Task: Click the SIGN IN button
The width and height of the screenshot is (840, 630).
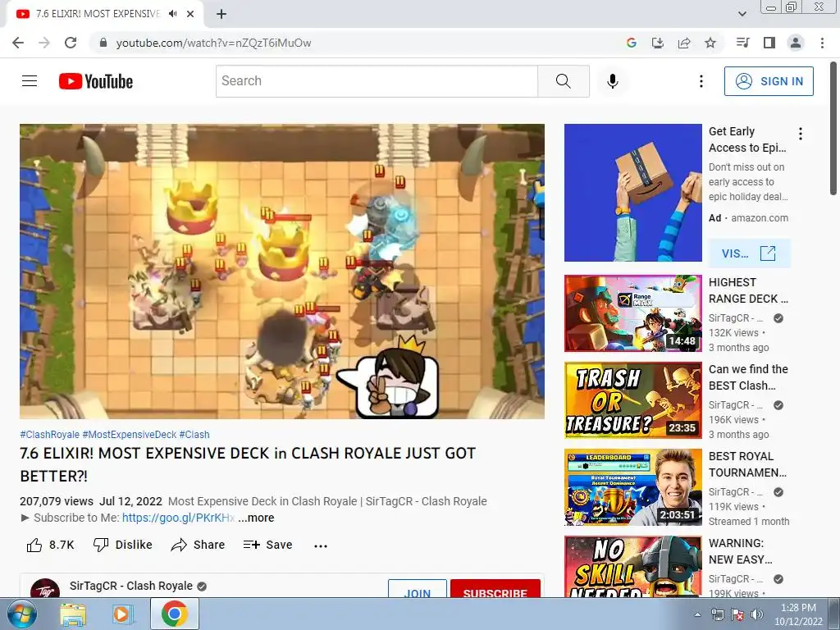Action: (769, 81)
